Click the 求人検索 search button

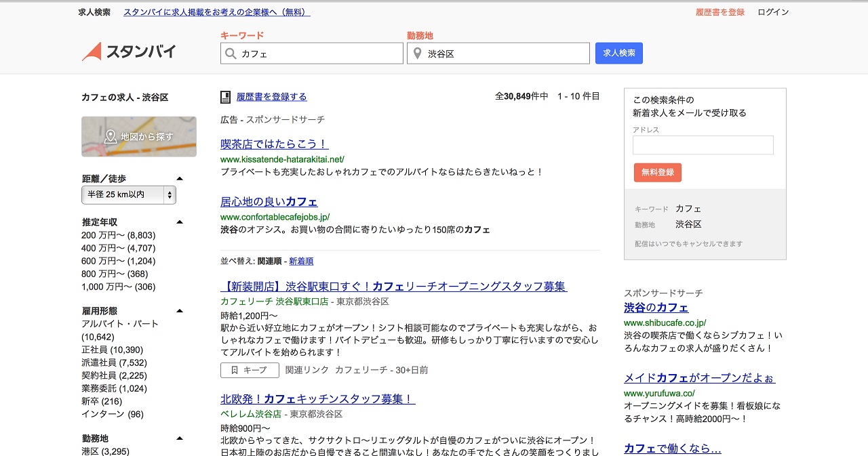coord(618,53)
